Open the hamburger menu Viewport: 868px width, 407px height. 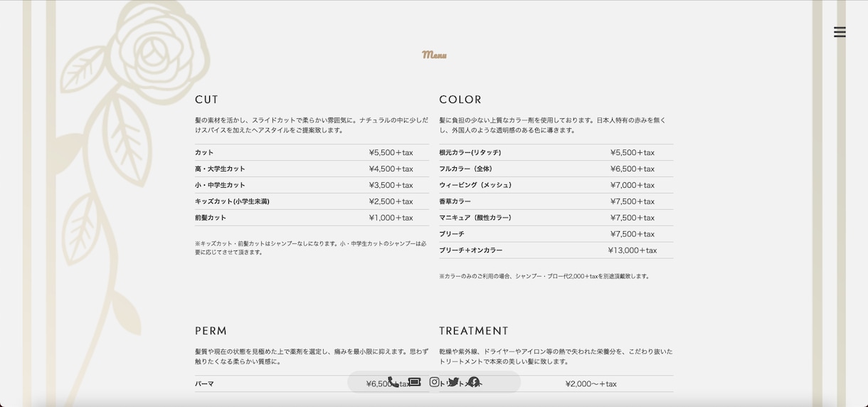(840, 32)
